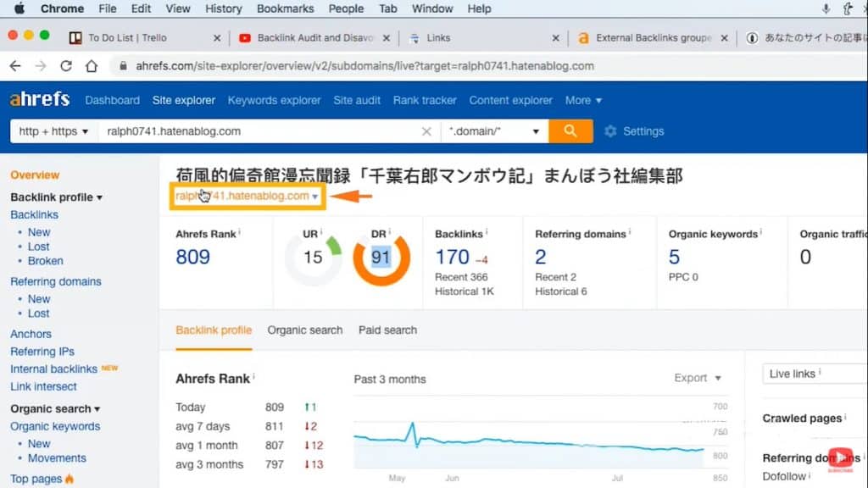This screenshot has height=488, width=868.
Task: Reload the page with the refresh icon
Action: click(x=66, y=66)
